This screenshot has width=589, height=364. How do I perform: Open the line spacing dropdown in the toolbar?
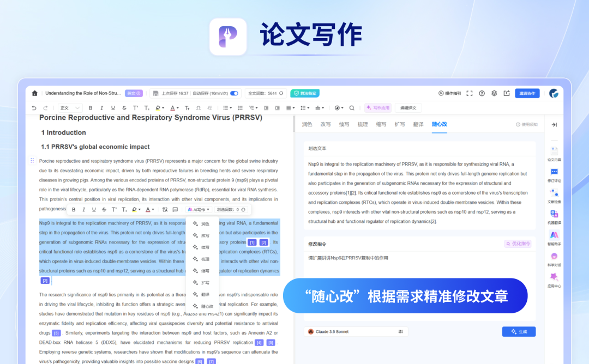tap(305, 108)
